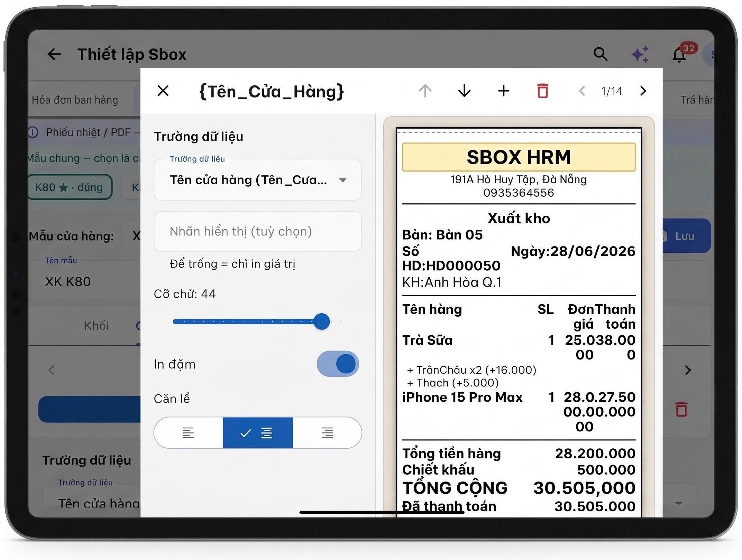Go to next field chevron beside 1/14
742x560 pixels.
point(643,91)
